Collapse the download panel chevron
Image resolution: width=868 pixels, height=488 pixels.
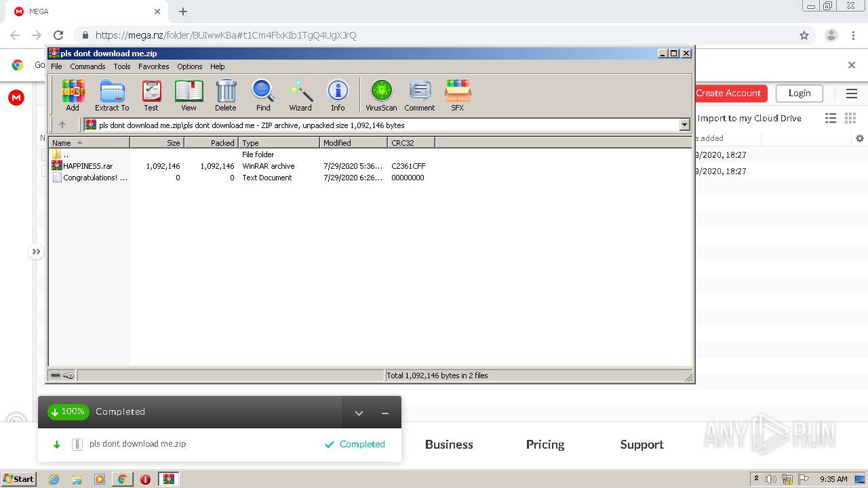pos(359,412)
